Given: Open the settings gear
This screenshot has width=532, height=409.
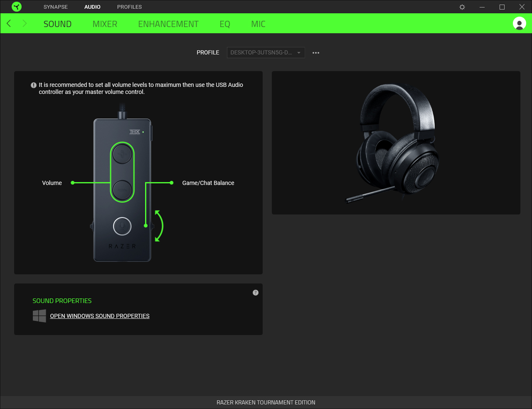Looking at the screenshot, I should click(x=462, y=7).
